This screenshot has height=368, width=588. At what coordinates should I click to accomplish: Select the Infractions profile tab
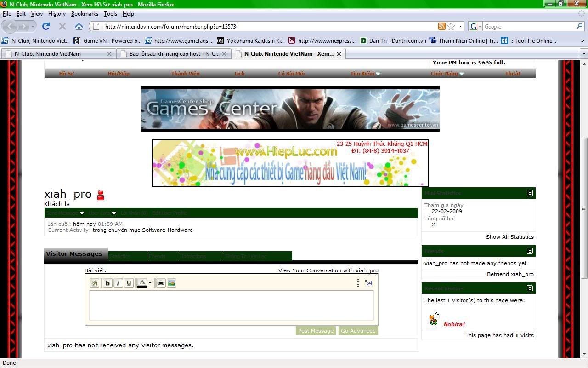coord(202,256)
